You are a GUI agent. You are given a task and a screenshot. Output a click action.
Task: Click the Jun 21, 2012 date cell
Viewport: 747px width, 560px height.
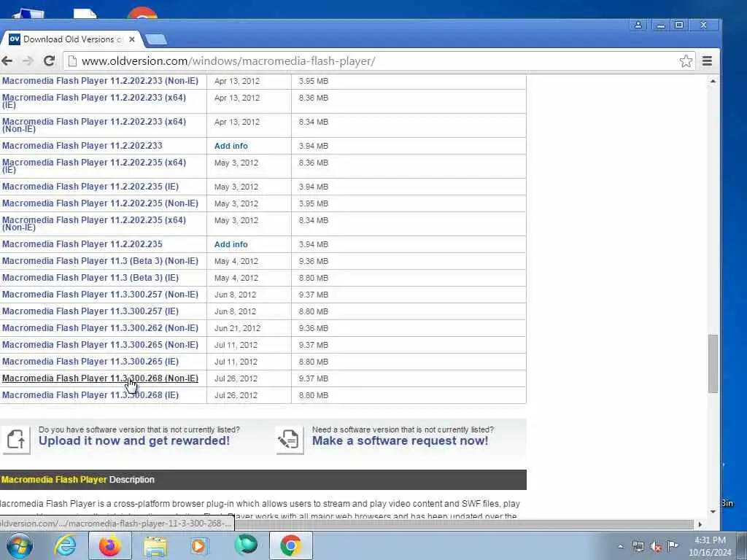click(237, 328)
